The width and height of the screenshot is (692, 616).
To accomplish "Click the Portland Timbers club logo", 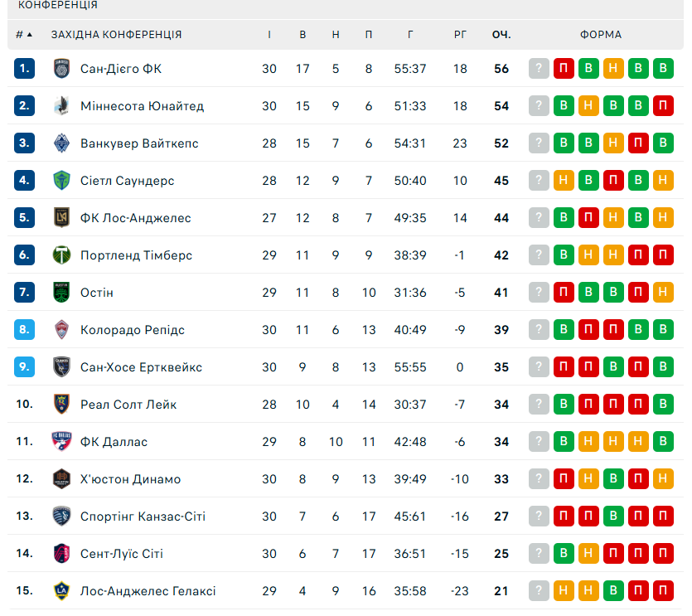I will (x=62, y=255).
